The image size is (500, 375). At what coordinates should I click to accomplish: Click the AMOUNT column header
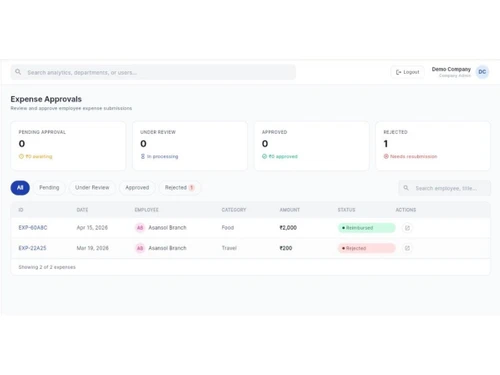click(290, 210)
